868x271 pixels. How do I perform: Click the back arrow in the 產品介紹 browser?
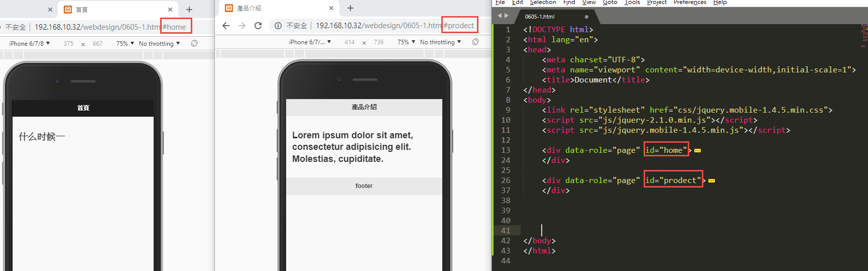[226, 26]
